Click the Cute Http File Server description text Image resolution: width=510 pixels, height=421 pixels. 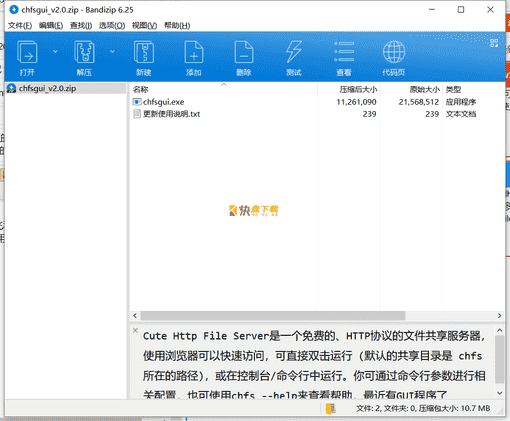coord(314,365)
